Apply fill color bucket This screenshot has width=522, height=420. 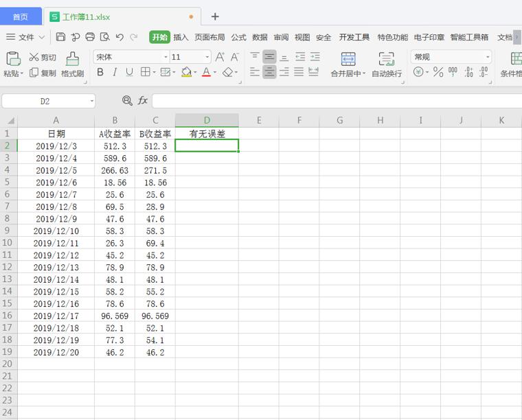tap(186, 72)
